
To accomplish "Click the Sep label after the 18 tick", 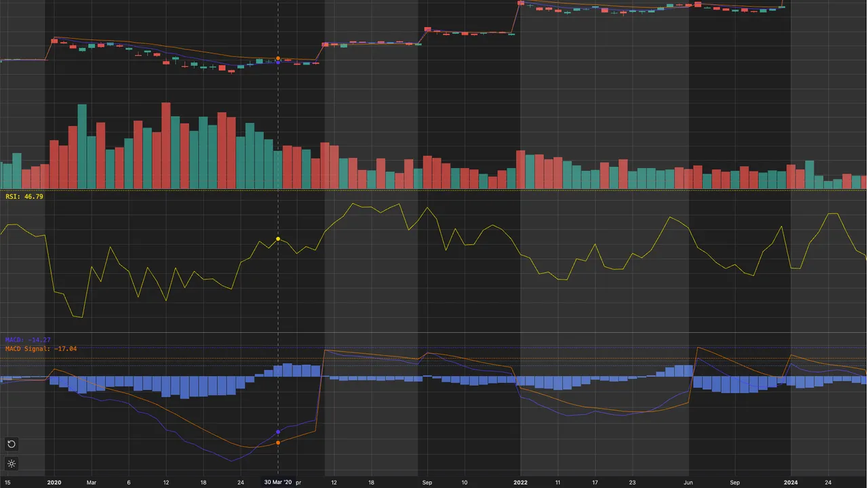I will [427, 483].
